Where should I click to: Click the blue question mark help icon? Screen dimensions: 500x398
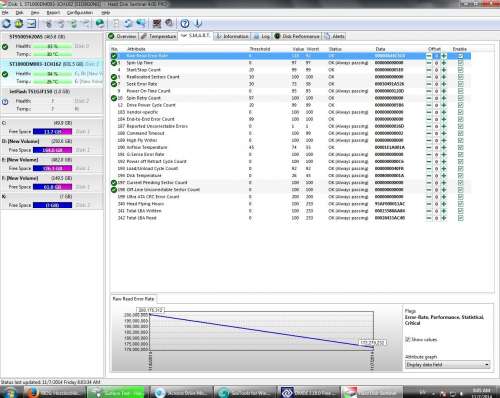185,23
